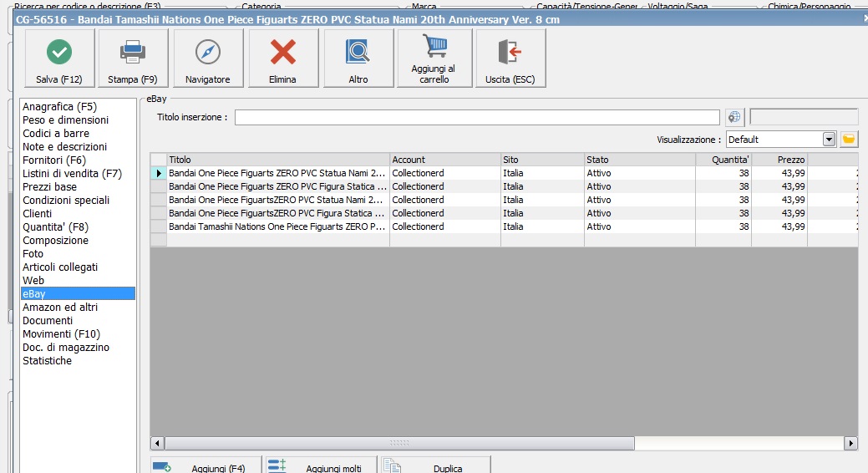Click the Stato column header
The width and height of the screenshot is (868, 473).
640,160
